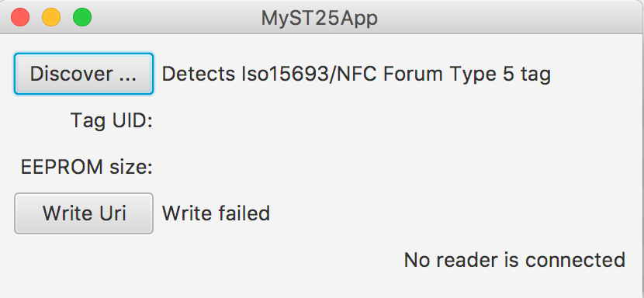Select the EEPROM size label
The image size is (644, 298).
point(87,168)
